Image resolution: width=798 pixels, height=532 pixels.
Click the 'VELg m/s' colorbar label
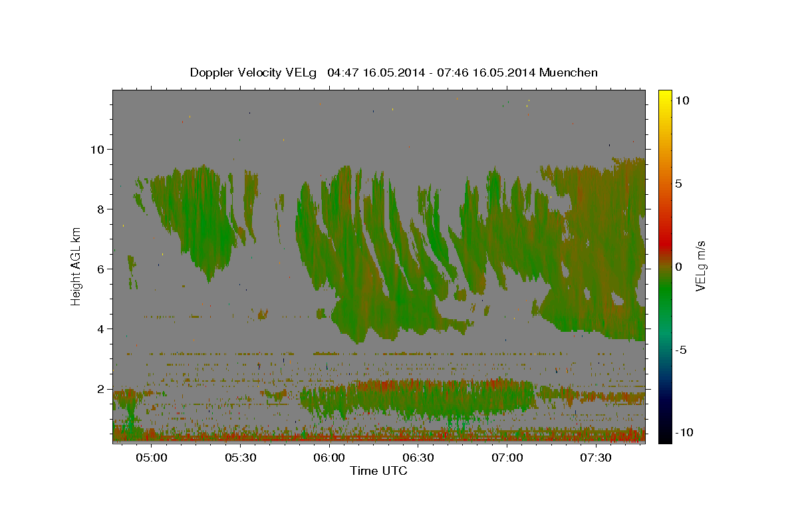click(700, 265)
